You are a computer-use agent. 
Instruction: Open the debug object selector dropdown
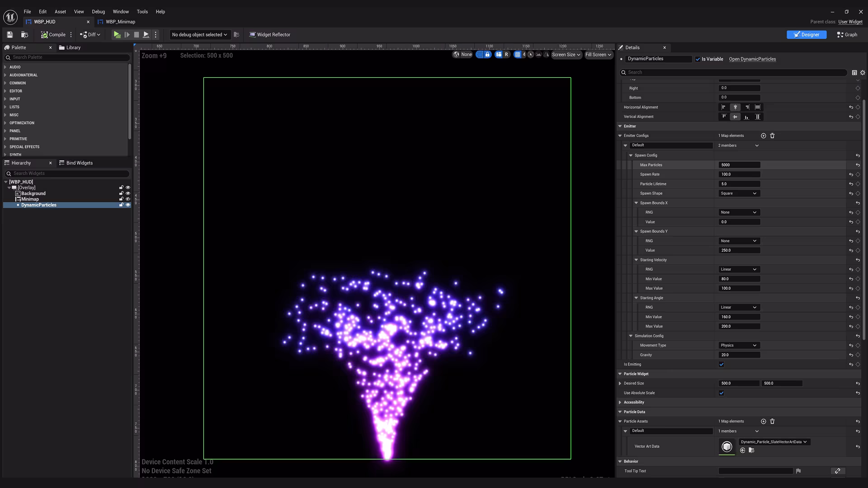(199, 35)
